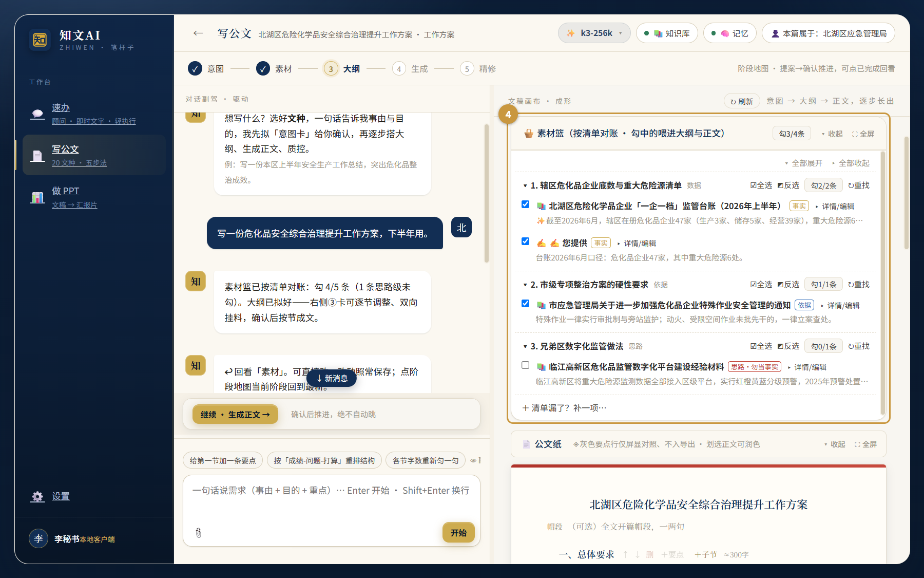Click the 速办 speech bubble sidebar icon
This screenshot has width=924, height=578.
pos(37,114)
